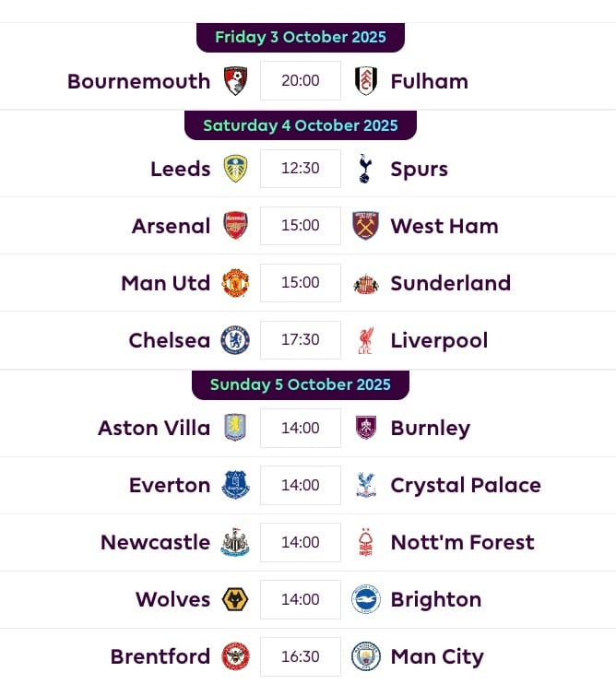Select the Spurs cockerel crest

click(x=366, y=169)
